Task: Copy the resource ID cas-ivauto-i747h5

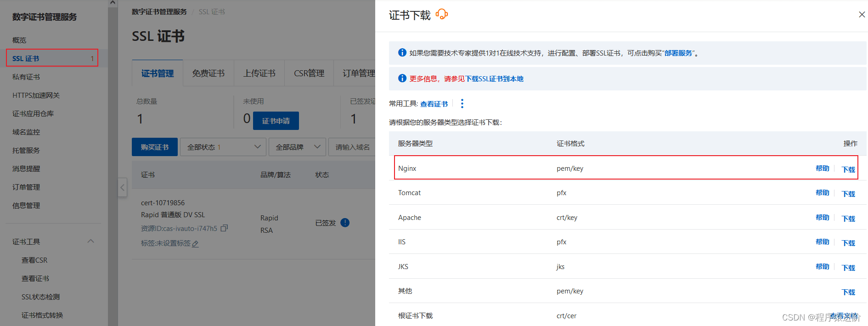Action: click(224, 228)
